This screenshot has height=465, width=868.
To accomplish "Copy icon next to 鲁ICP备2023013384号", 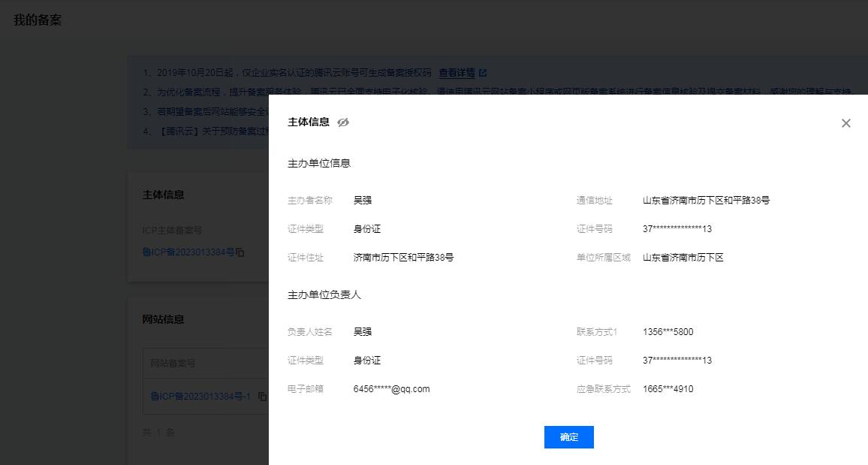I will [240, 252].
